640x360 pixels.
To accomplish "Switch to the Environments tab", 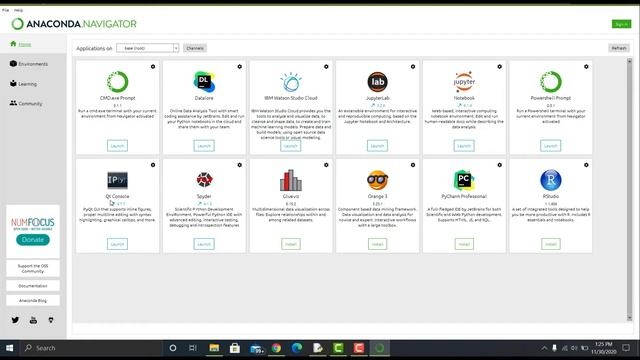I will pos(33,64).
